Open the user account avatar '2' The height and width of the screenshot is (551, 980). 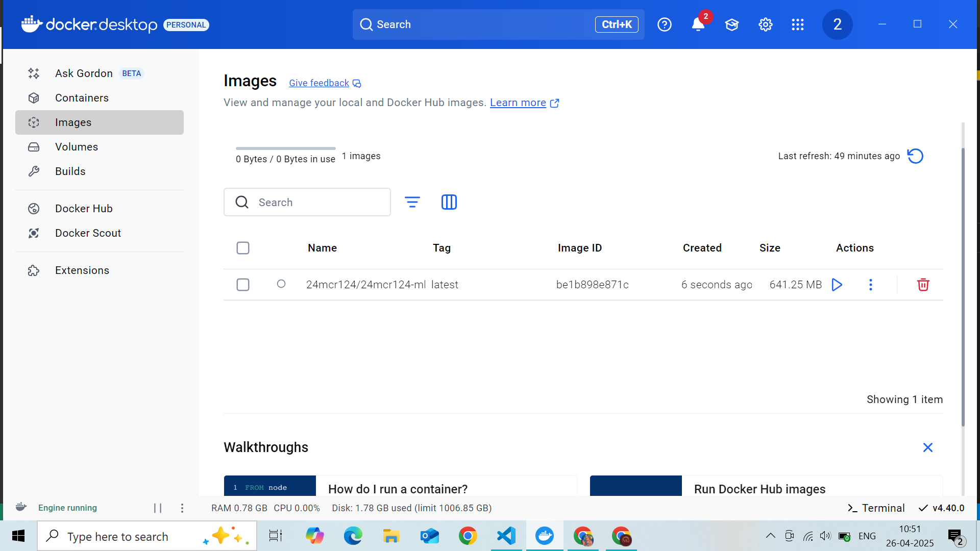point(837,24)
